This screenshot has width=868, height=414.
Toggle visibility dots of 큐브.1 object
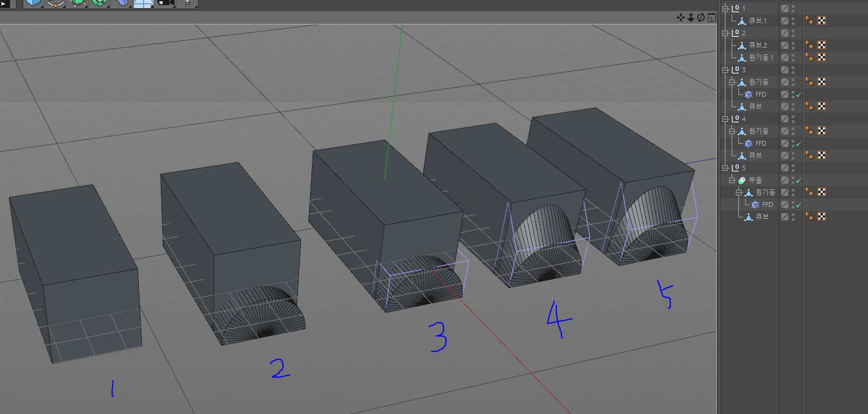(793, 21)
